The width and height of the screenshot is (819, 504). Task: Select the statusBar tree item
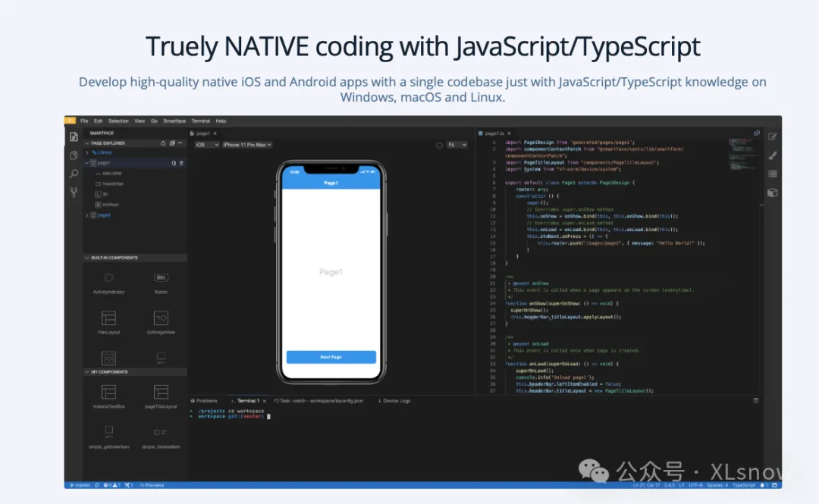pos(108,174)
